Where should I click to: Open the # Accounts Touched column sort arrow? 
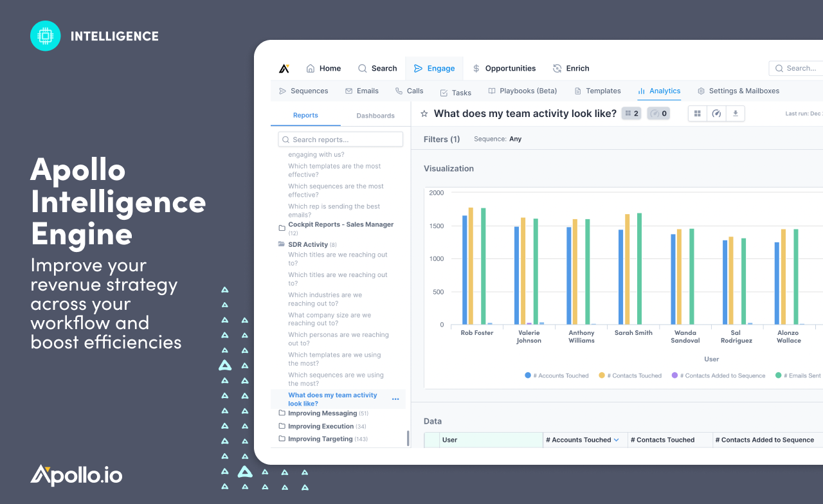pyautogui.click(x=616, y=440)
